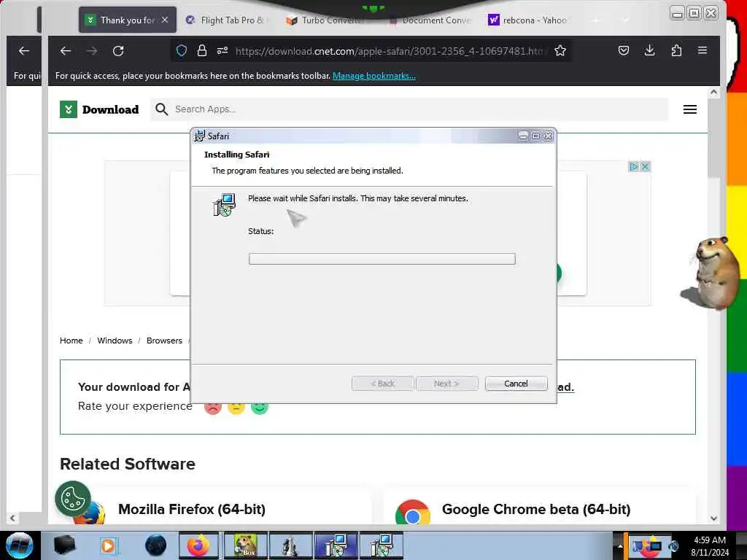The image size is (747, 560).
Task: Click the magnifier search icon beside Search Apps
Action: tap(161, 109)
